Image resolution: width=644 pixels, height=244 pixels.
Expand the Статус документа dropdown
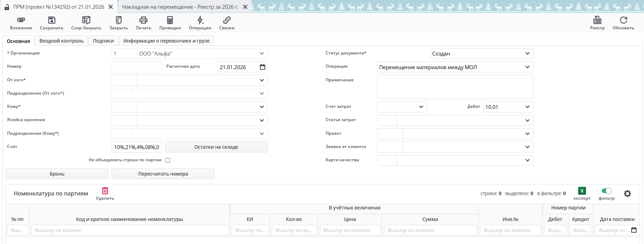coord(527,54)
